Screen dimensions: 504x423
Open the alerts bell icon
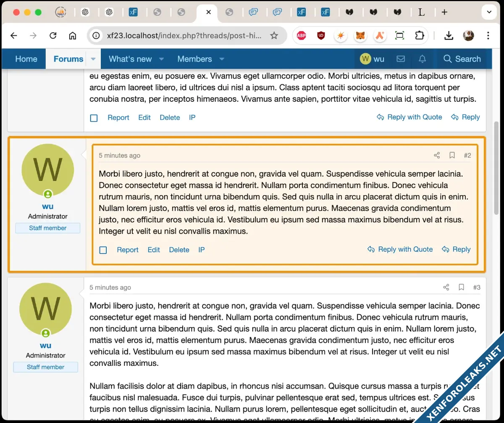[x=422, y=59]
